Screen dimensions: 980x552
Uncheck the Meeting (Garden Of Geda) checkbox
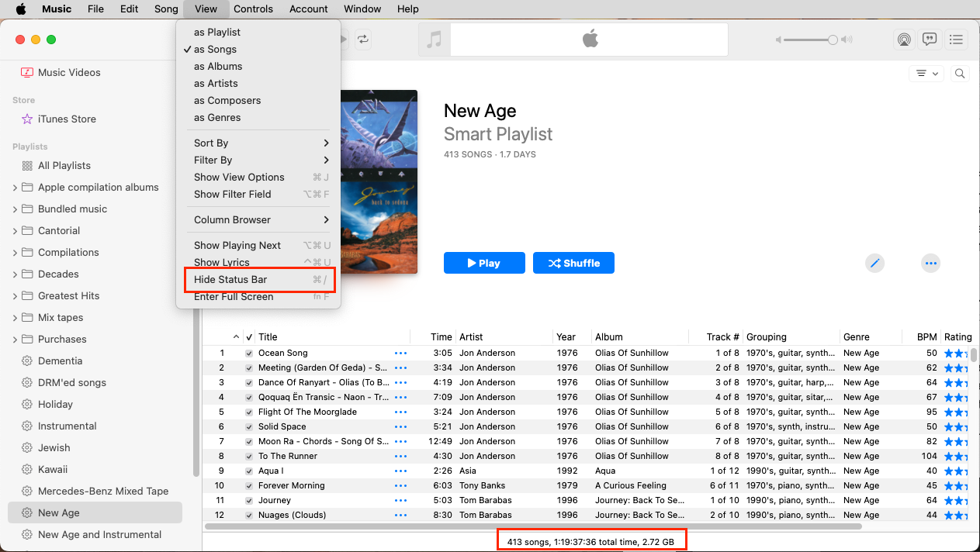point(249,367)
